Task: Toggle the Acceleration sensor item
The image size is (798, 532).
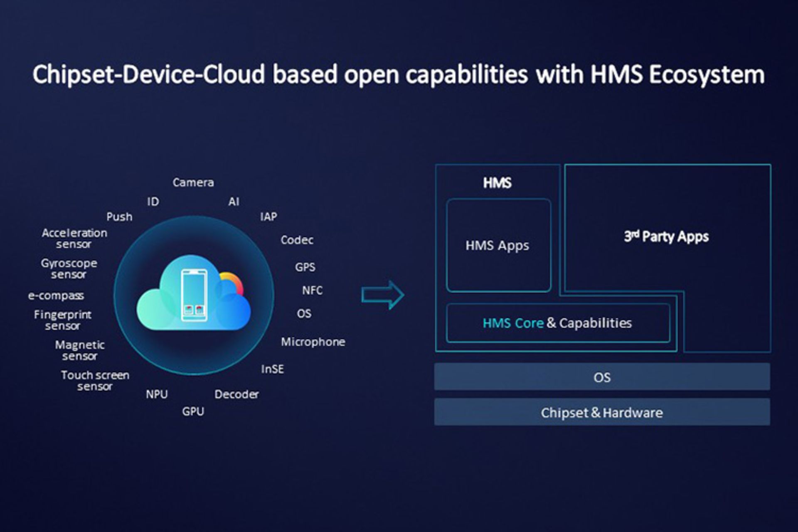Action: coord(74,238)
